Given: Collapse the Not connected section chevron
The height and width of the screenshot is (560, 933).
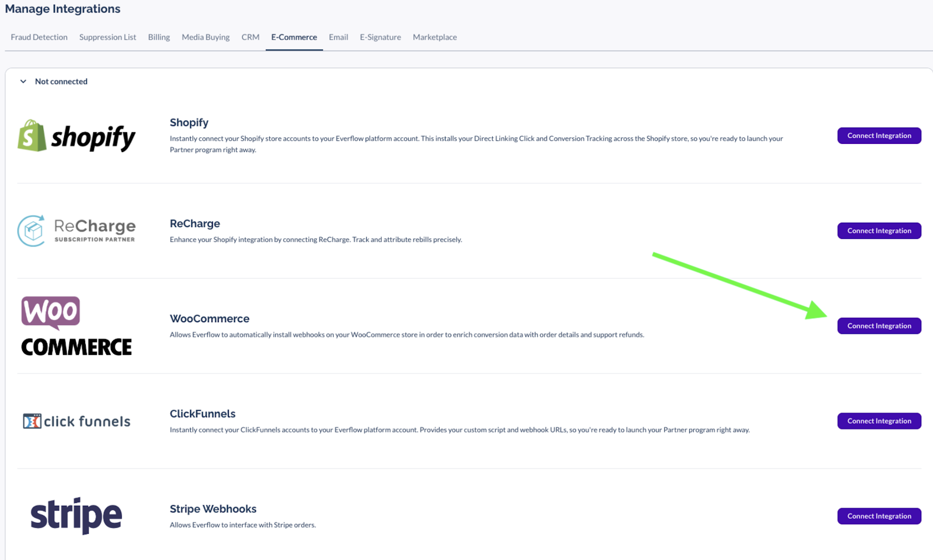Looking at the screenshot, I should pos(23,82).
